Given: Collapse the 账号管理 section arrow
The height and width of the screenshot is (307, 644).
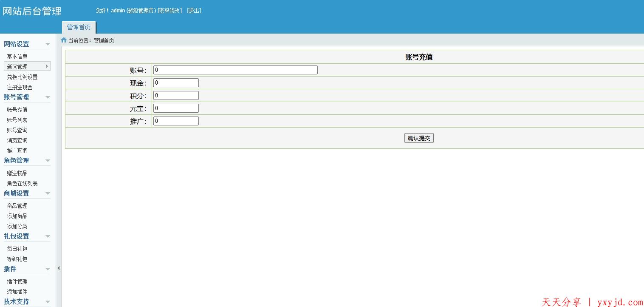Looking at the screenshot, I should [48, 97].
